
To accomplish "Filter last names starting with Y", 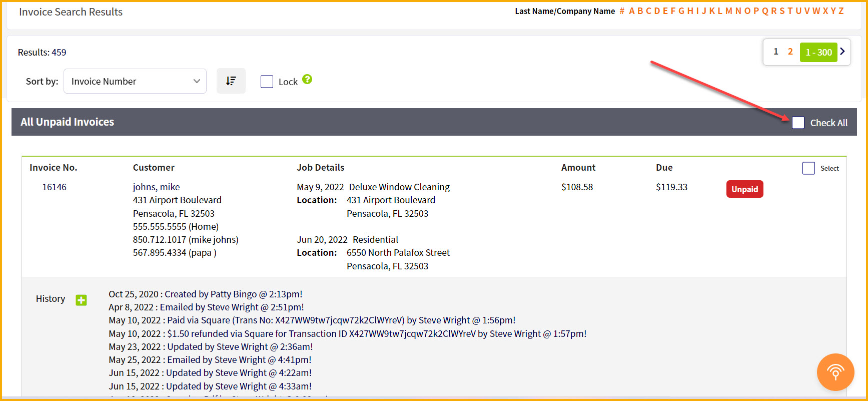I will 833,11.
